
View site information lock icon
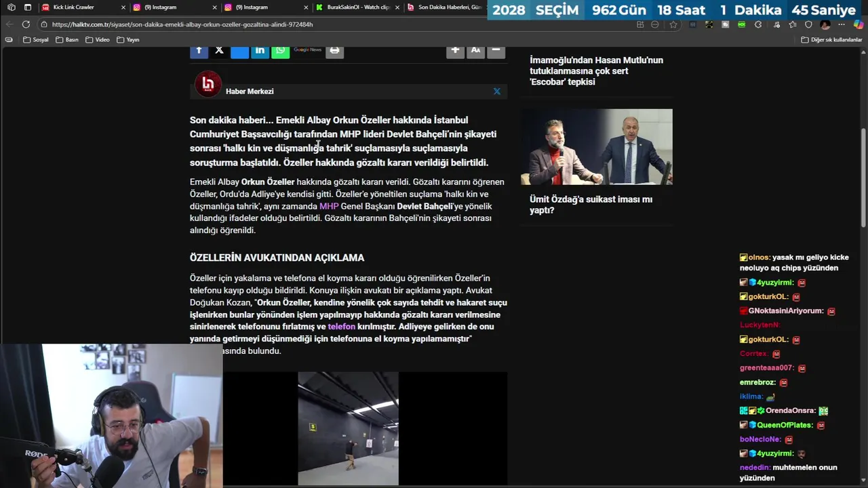[x=44, y=24]
